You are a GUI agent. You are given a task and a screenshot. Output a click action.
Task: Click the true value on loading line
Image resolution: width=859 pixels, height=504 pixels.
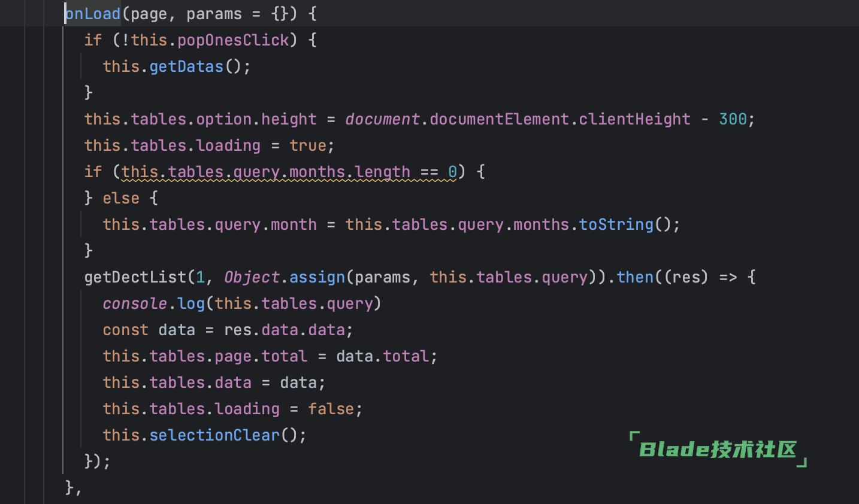308,145
